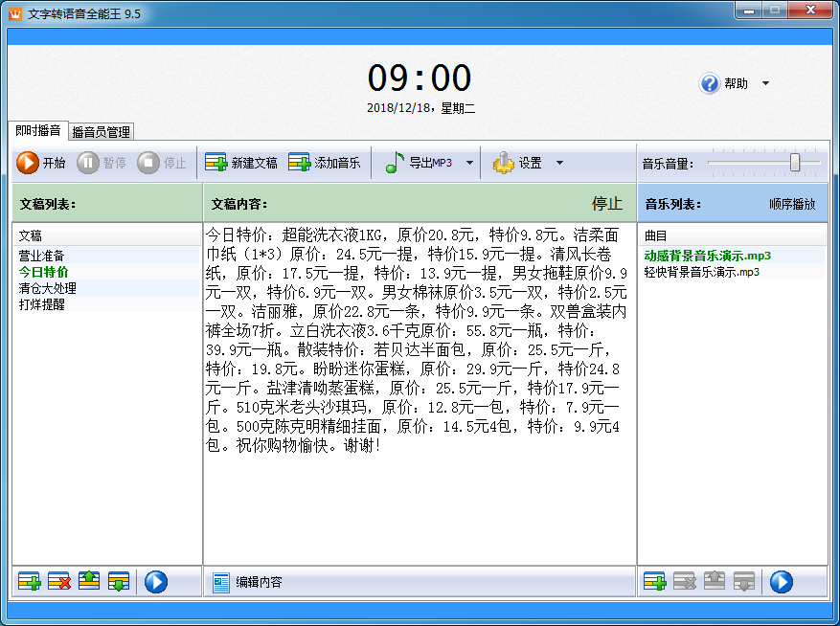Expand the 导出MP3 dropdown arrow
The height and width of the screenshot is (626, 840).
click(469, 163)
